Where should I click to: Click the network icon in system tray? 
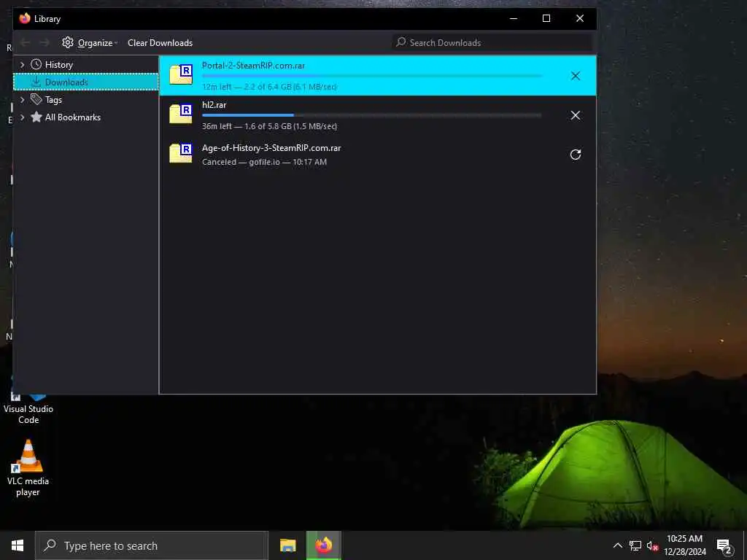(x=635, y=545)
